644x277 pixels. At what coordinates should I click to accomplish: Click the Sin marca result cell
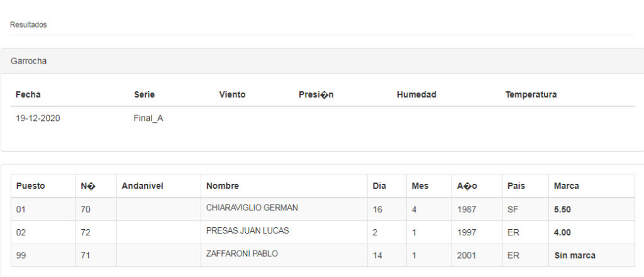point(574,256)
